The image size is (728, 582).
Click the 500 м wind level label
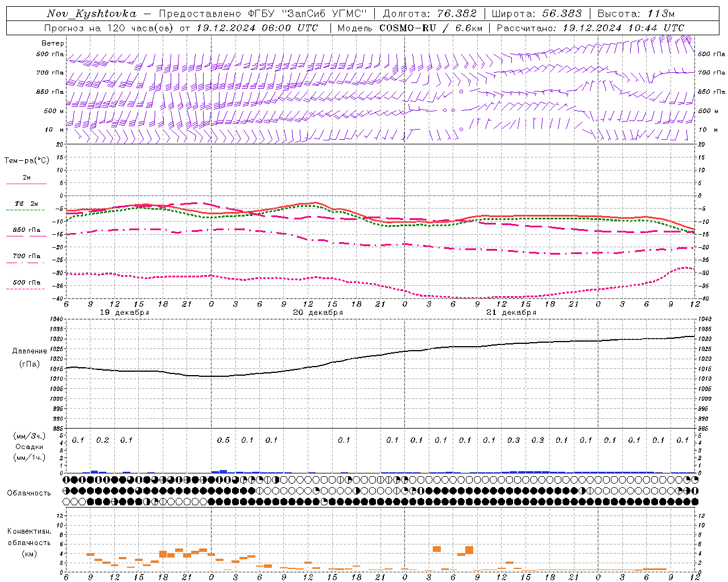click(54, 111)
